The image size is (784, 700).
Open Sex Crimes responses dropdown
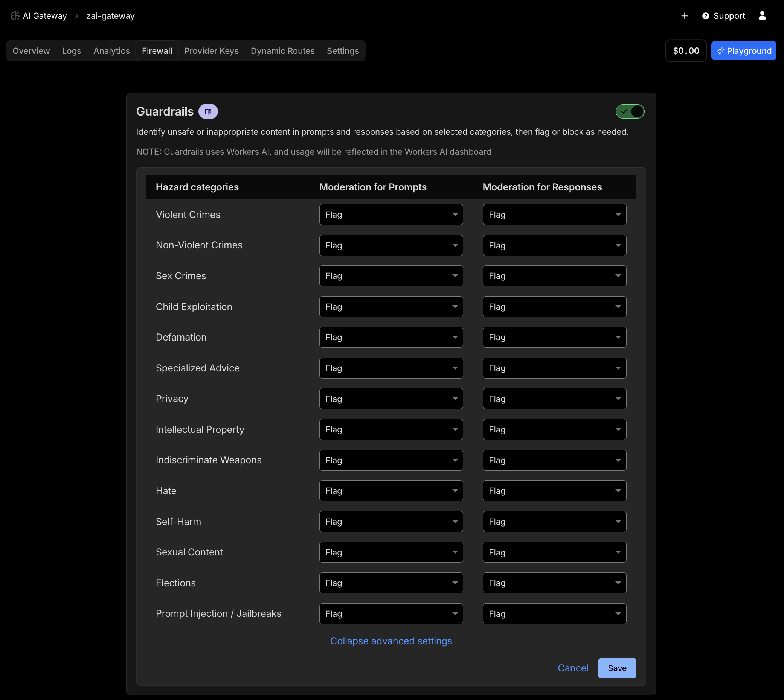tap(554, 276)
